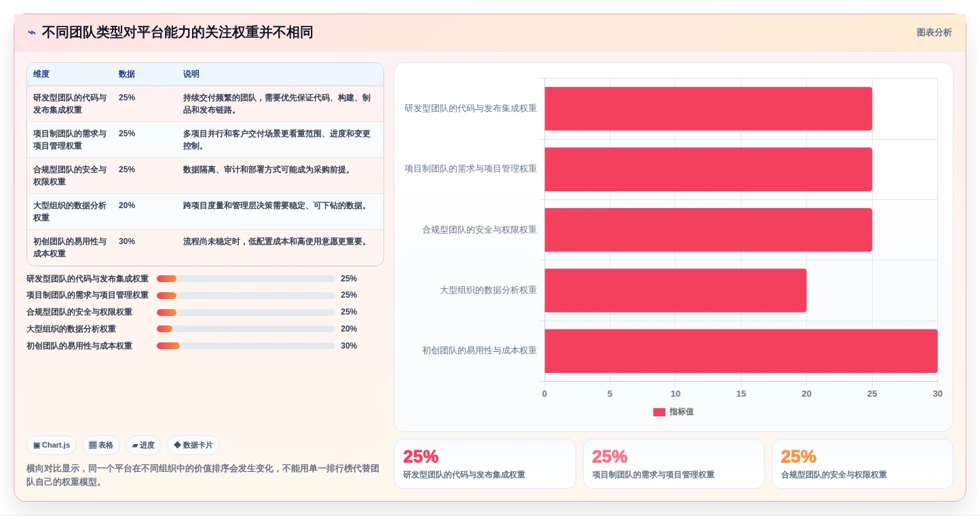Click the lightning icon beside the title
This screenshot has height=516, width=980.
(32, 33)
